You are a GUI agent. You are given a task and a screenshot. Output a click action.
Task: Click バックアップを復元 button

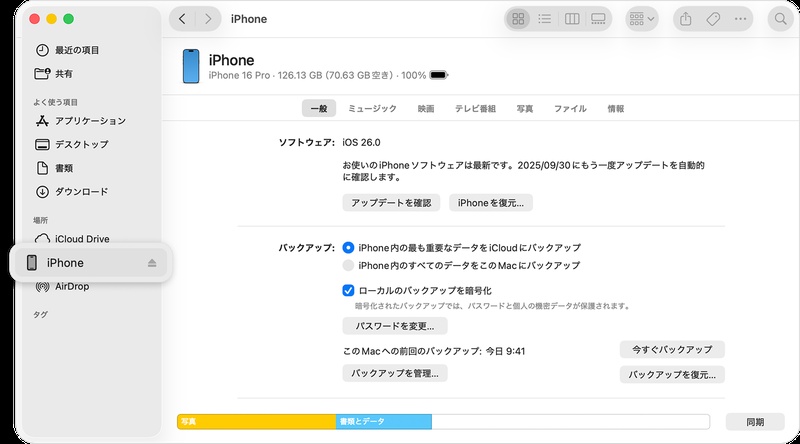672,375
